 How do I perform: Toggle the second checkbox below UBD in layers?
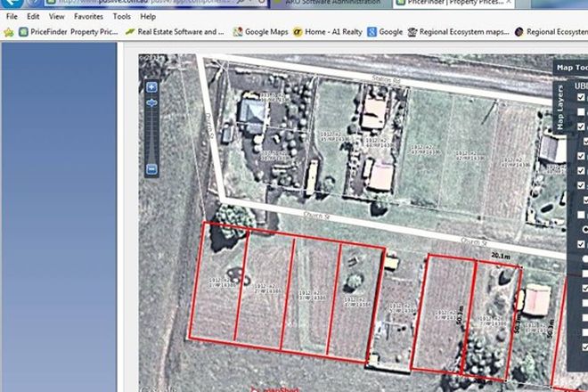[581, 127]
